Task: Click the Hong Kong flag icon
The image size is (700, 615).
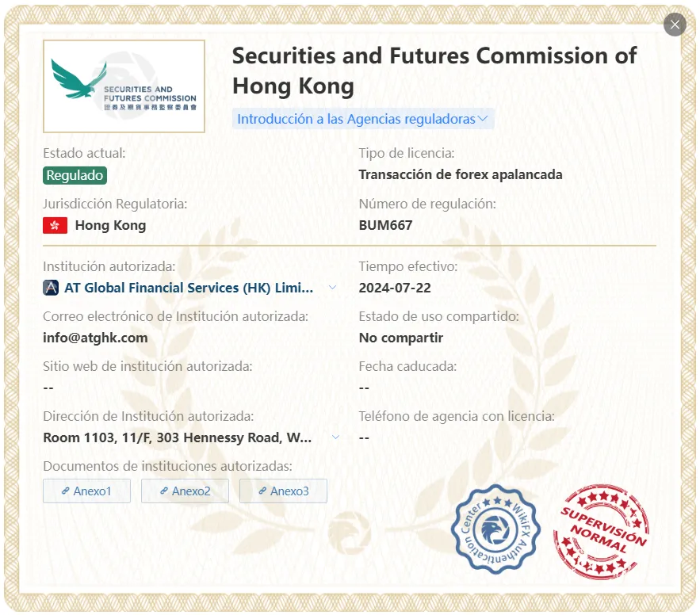Action: coord(55,225)
